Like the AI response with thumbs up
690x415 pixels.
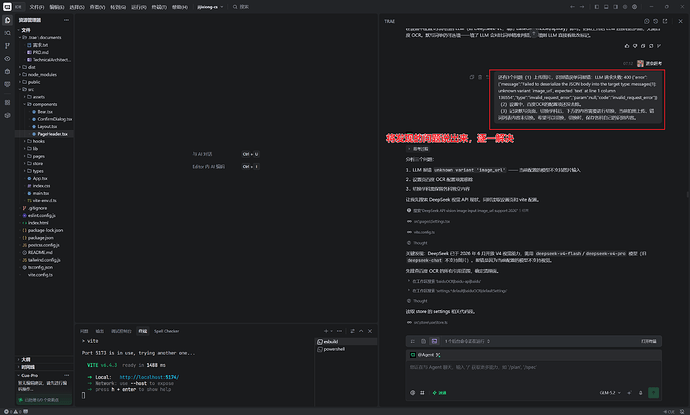627,46
